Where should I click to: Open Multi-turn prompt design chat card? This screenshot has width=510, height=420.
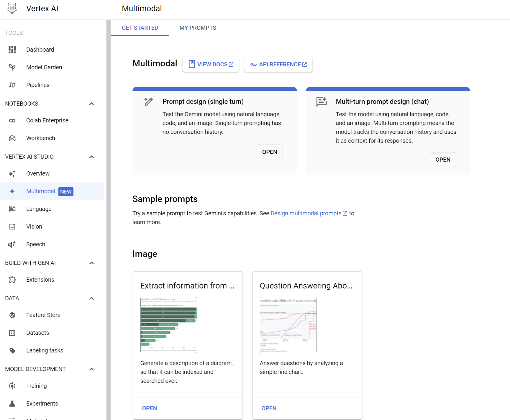[x=443, y=160]
